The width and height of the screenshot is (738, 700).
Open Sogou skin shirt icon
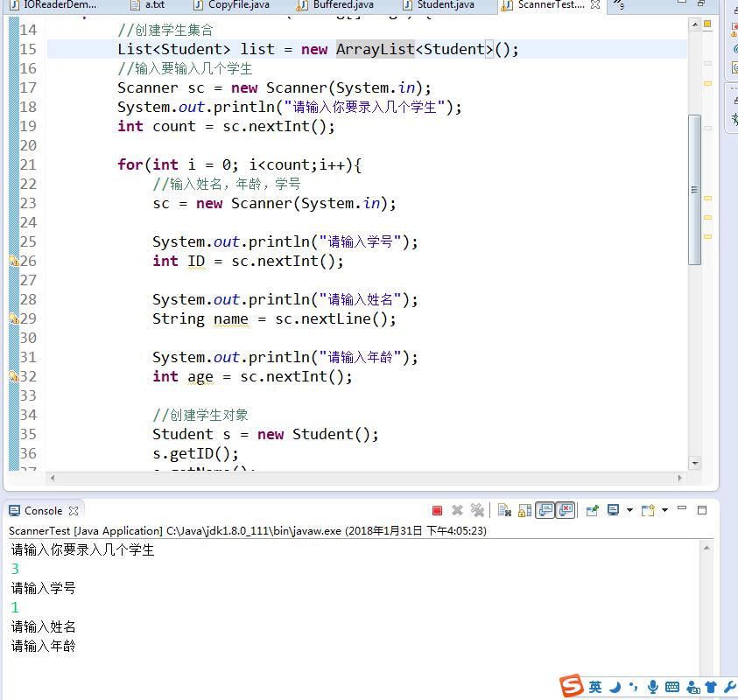tap(711, 687)
